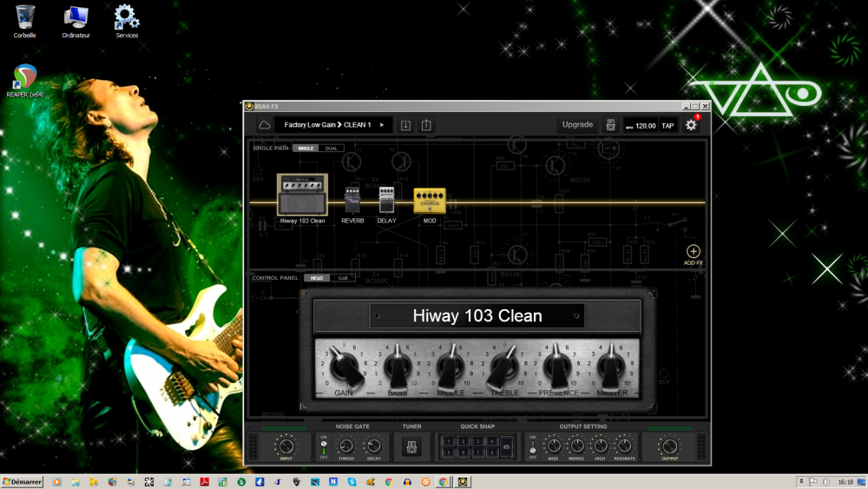Image resolution: width=868 pixels, height=489 pixels.
Task: Open the tuner in bottom panel
Action: (x=411, y=446)
